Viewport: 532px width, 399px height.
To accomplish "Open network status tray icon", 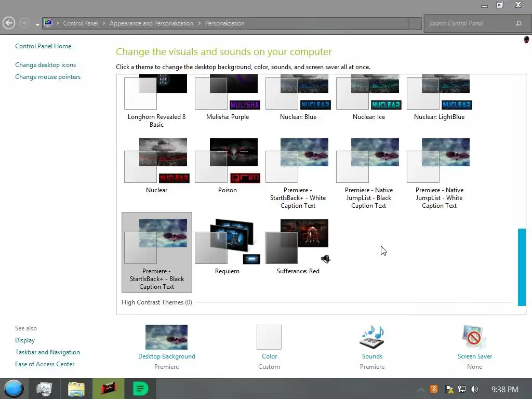I will click(x=462, y=389).
